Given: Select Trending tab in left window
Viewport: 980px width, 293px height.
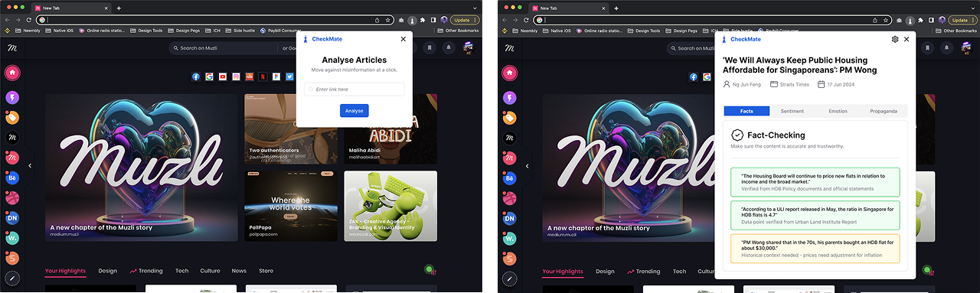Looking at the screenshot, I should tap(146, 271).
